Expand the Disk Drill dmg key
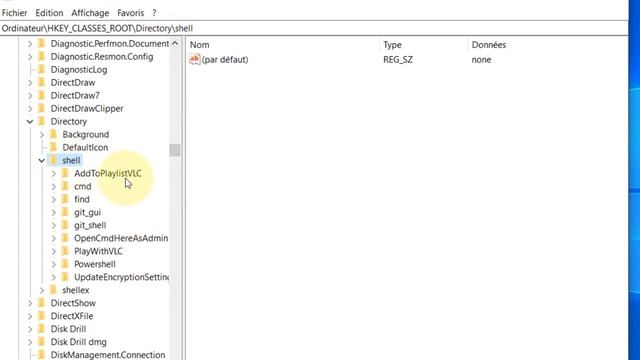The height and width of the screenshot is (360, 640). 30,342
